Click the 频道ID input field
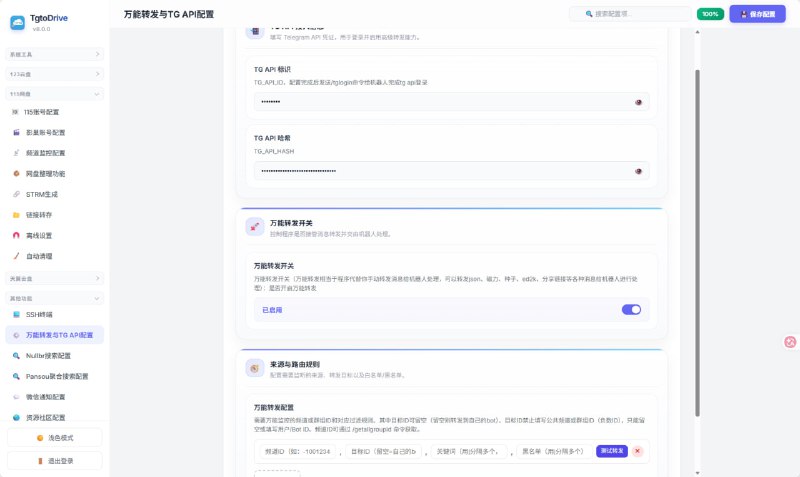Viewport: 800px width, 477px height. point(298,451)
